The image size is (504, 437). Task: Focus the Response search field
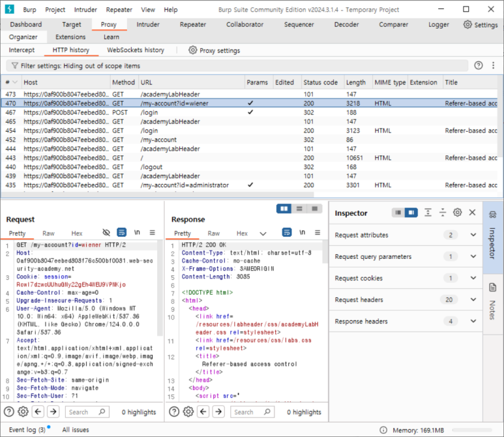click(x=252, y=412)
